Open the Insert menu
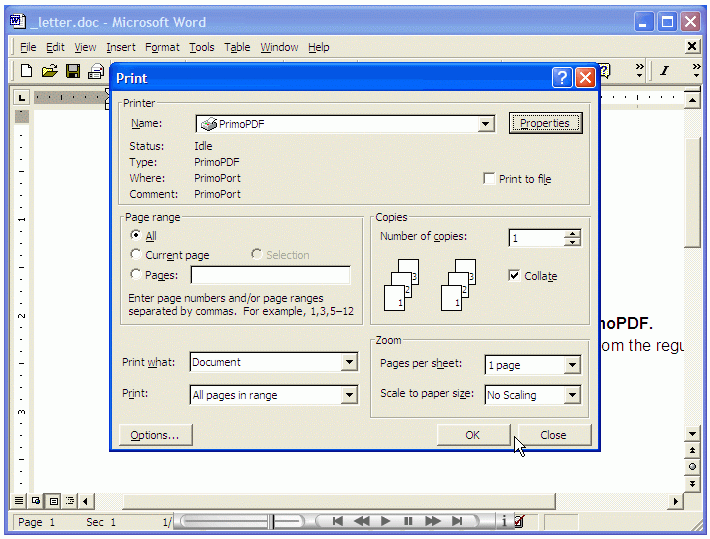This screenshot has width=710, height=539. 121,47
